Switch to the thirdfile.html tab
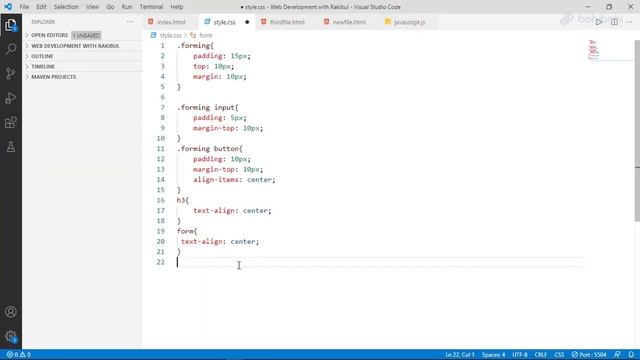 [x=287, y=22]
